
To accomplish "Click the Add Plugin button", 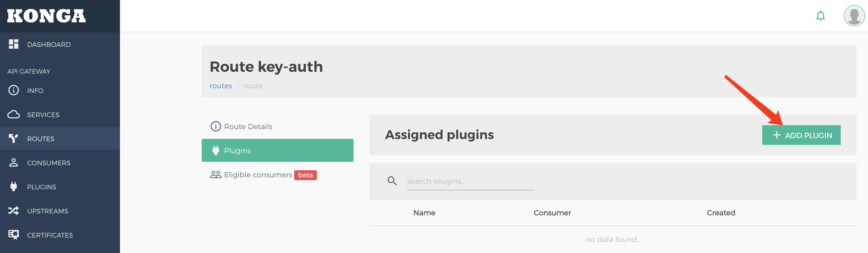I will coord(801,135).
